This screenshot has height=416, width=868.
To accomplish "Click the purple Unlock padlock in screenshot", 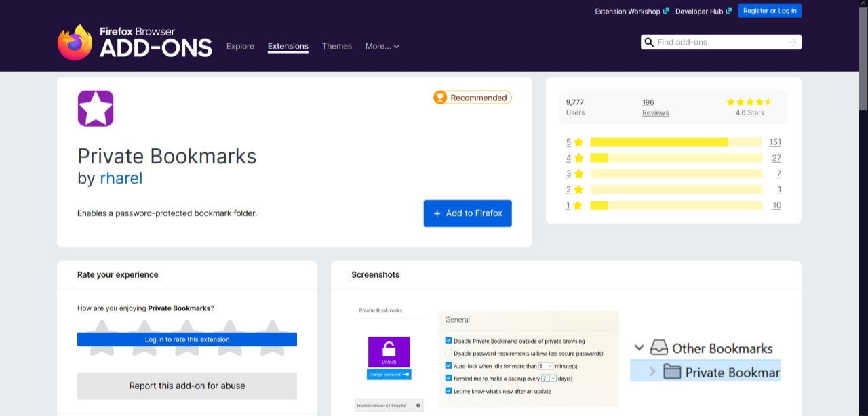I will pyautogui.click(x=389, y=352).
